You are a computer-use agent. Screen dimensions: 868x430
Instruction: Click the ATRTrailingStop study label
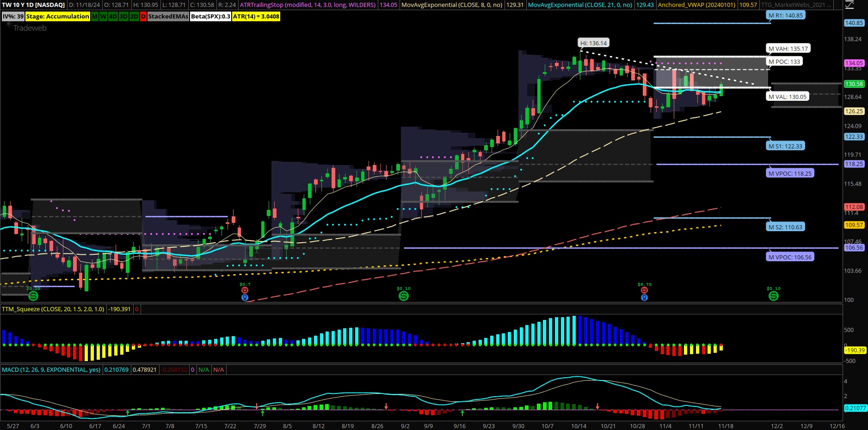(308, 5)
